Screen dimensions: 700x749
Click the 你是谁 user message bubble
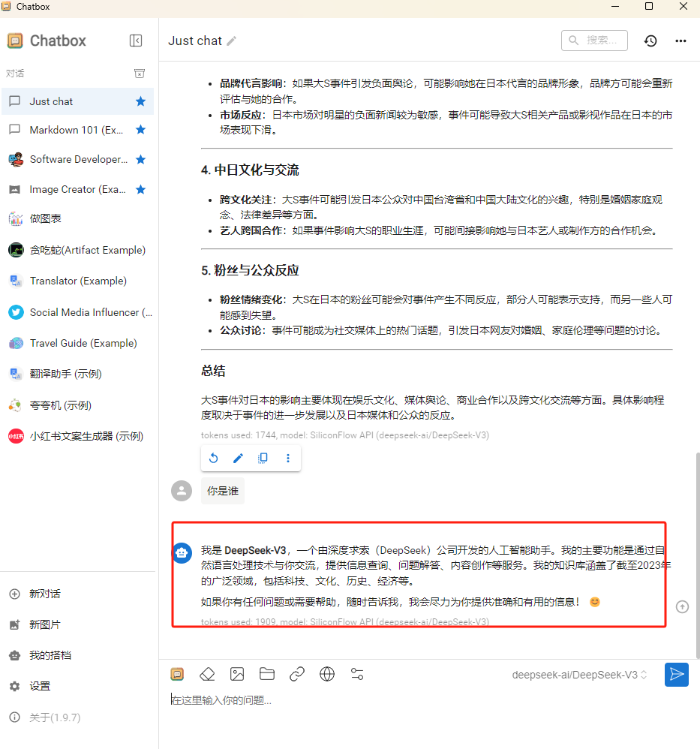223,491
